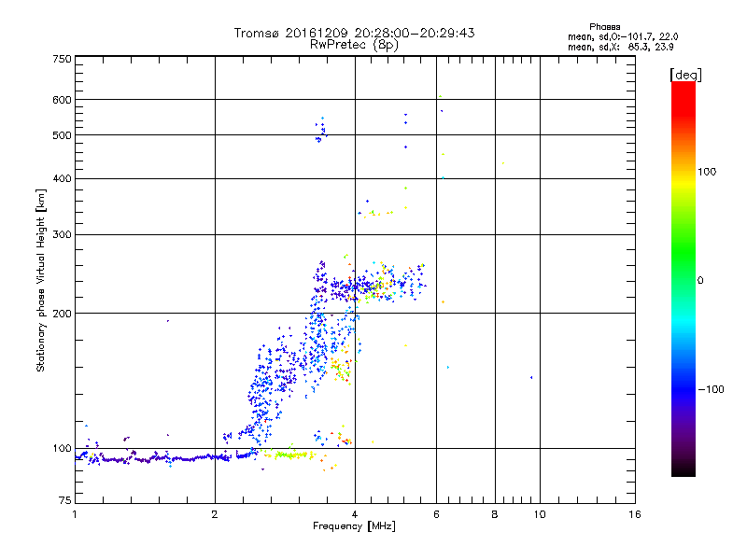
Task: Click the '6' tick label on the frequency axis
Action: (436, 514)
